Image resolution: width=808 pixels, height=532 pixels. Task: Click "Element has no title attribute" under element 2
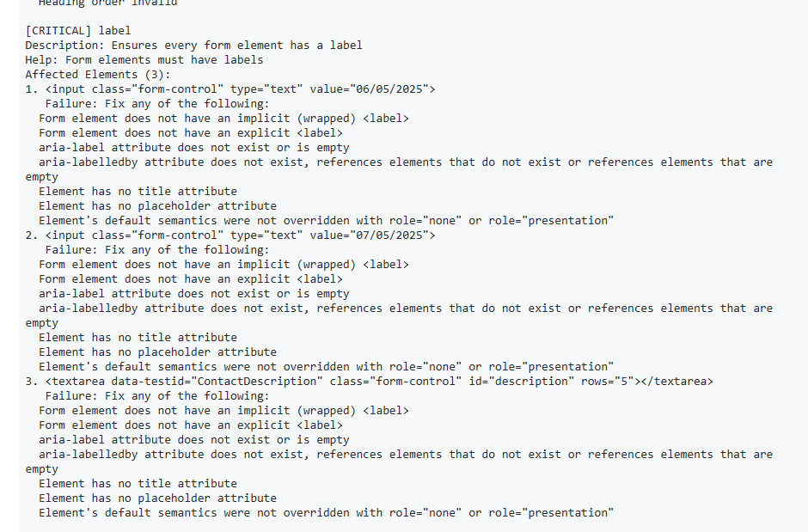138,337
